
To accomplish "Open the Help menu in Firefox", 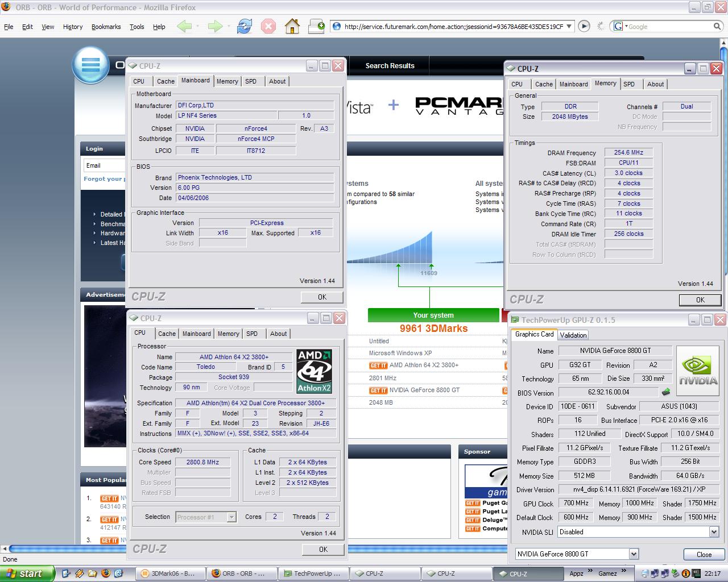I will 159,27.
